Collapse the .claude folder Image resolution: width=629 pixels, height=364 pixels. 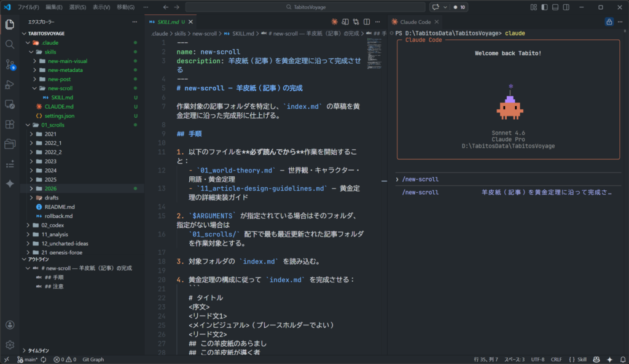pyautogui.click(x=50, y=42)
